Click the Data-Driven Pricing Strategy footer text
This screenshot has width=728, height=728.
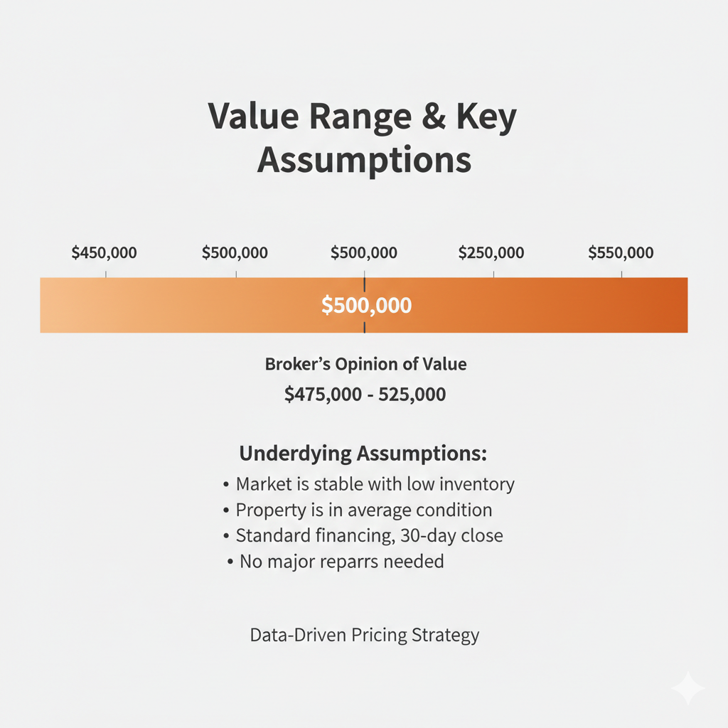tap(365, 635)
